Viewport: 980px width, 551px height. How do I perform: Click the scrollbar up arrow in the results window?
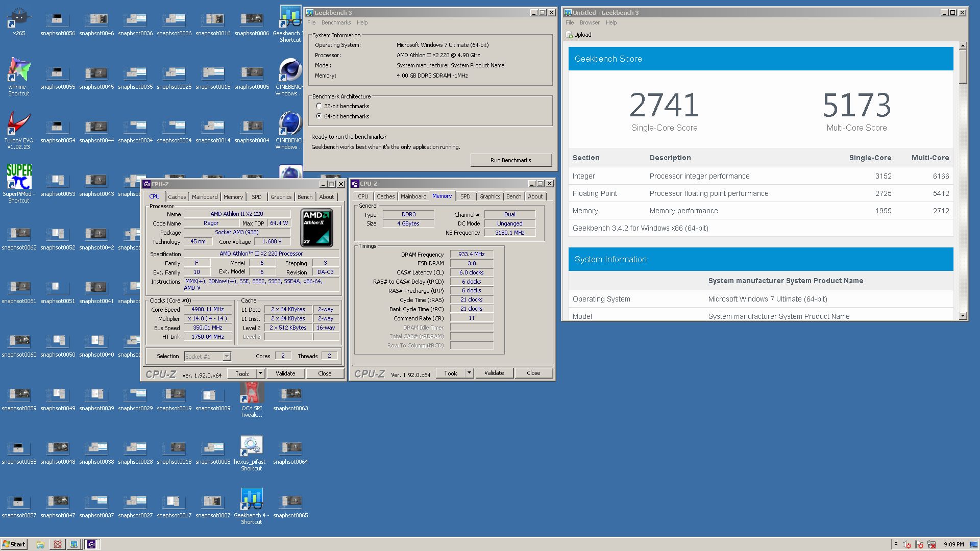[963, 46]
